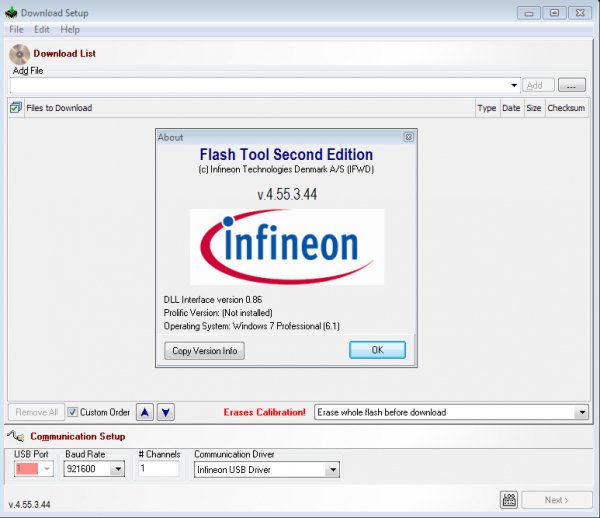Screen dimensions: 600x518
Task: Click the Add button next to file field
Action: click(538, 85)
